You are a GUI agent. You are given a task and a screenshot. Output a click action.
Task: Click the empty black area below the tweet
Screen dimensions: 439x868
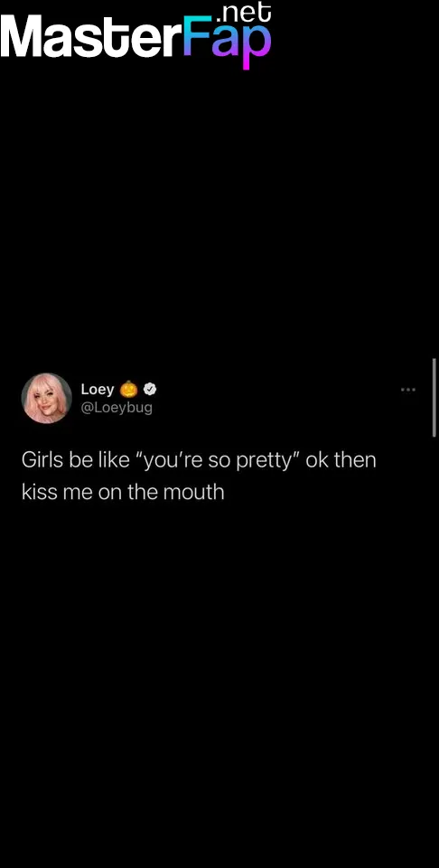click(x=219, y=681)
